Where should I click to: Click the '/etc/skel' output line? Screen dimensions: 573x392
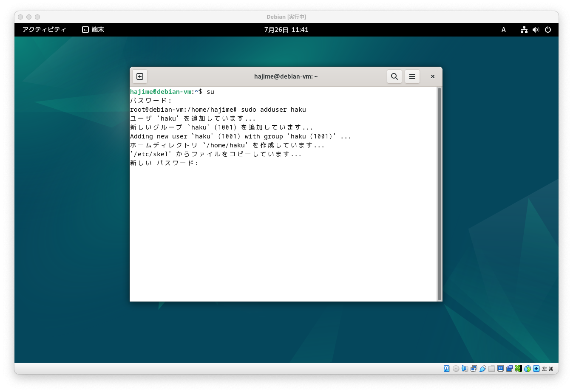click(x=216, y=154)
